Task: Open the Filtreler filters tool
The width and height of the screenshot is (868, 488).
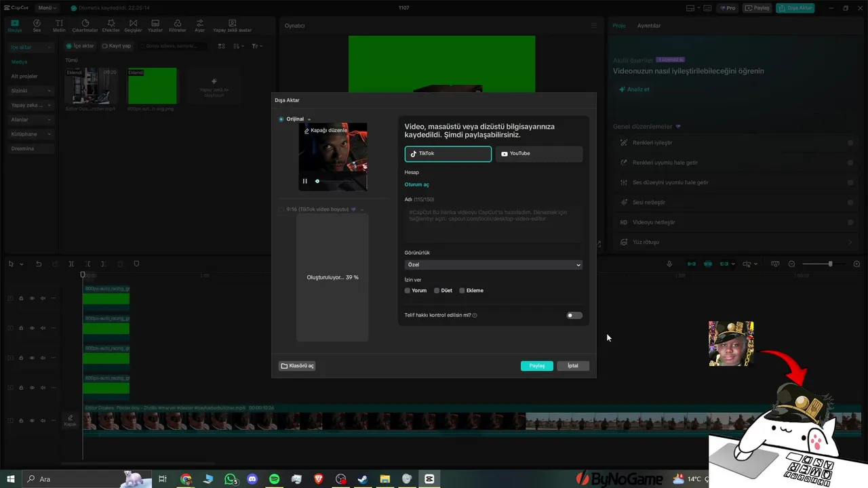Action: 177,26
